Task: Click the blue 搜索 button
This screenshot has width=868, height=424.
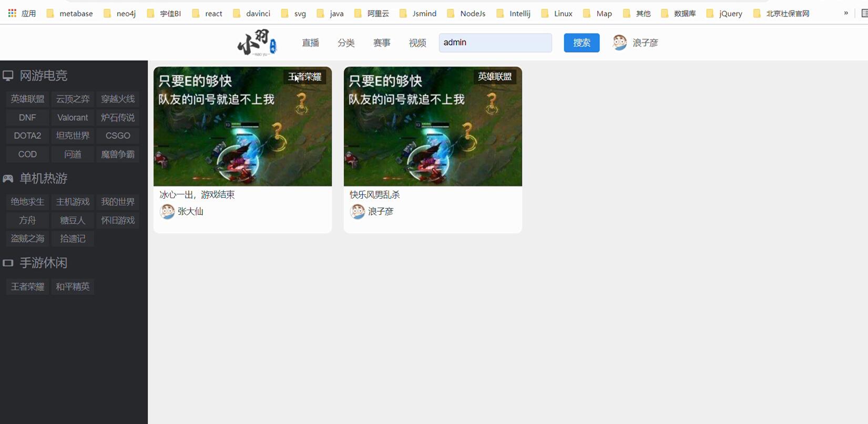Action: [x=581, y=43]
